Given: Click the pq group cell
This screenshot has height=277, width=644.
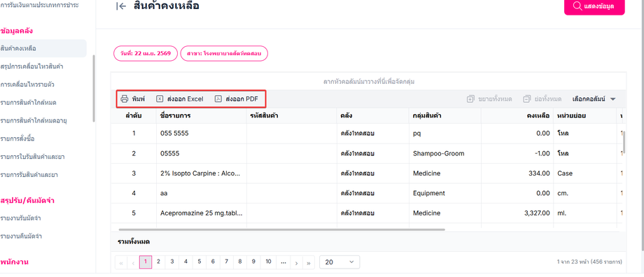Looking at the screenshot, I should (x=444, y=134).
